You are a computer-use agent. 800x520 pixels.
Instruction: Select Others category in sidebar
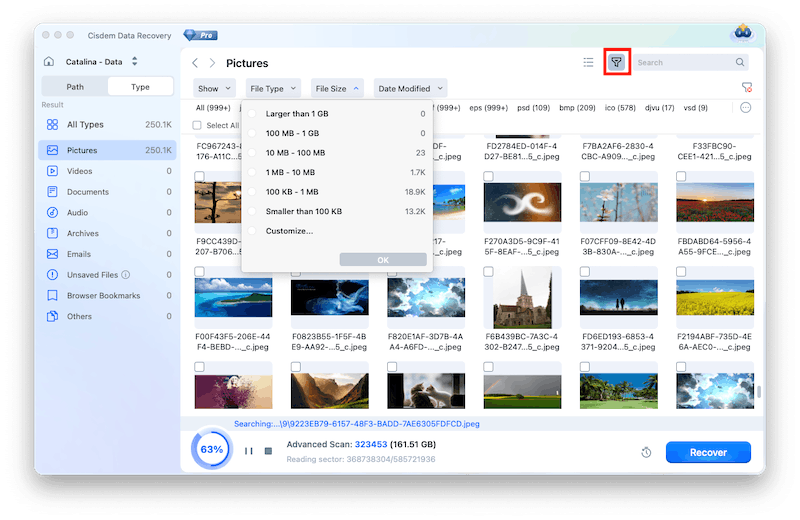[x=107, y=316]
